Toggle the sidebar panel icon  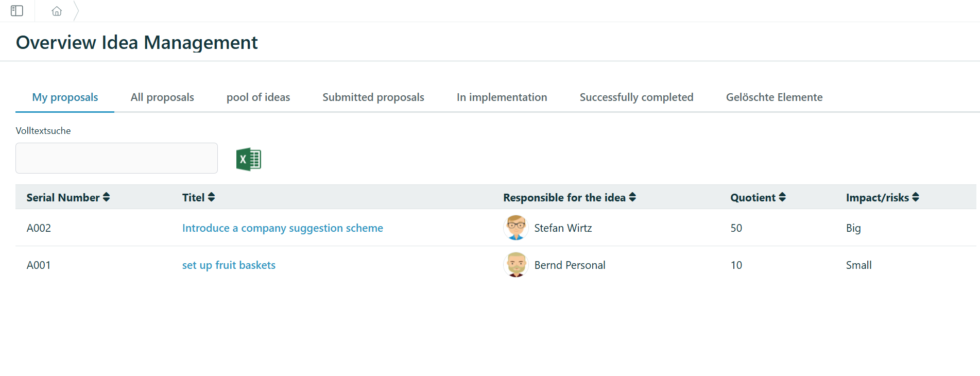click(17, 10)
